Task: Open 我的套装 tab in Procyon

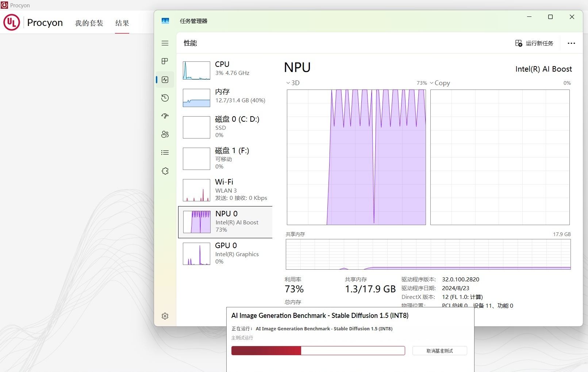Action: click(89, 23)
